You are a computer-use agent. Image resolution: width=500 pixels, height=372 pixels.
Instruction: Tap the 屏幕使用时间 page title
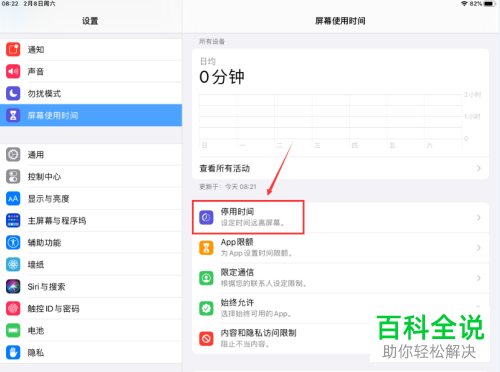point(340,21)
